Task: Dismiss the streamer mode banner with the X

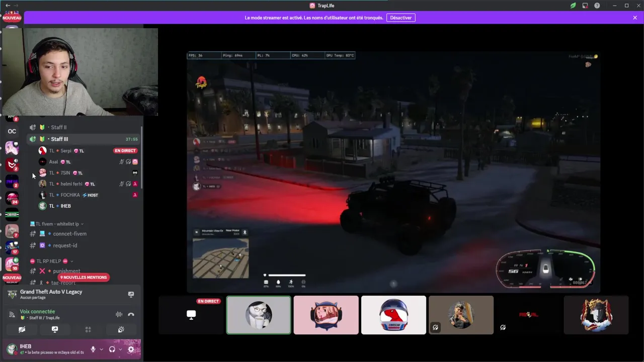Action: 635,18
